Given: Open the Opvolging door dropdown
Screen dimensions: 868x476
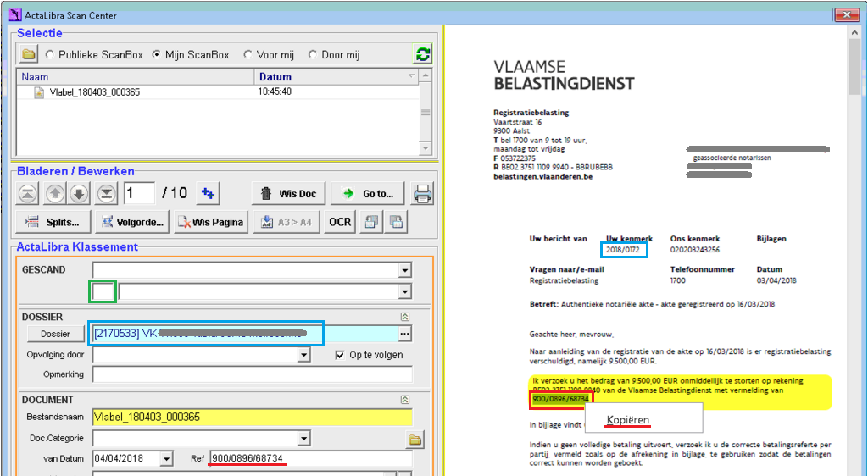Looking at the screenshot, I should [x=303, y=355].
